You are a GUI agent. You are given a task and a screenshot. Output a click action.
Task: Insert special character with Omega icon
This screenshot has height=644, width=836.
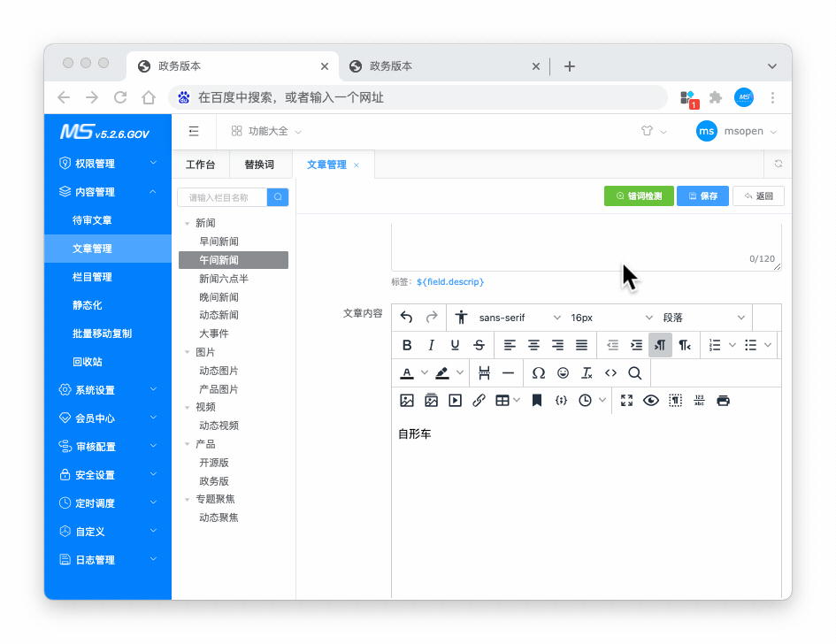click(x=538, y=373)
